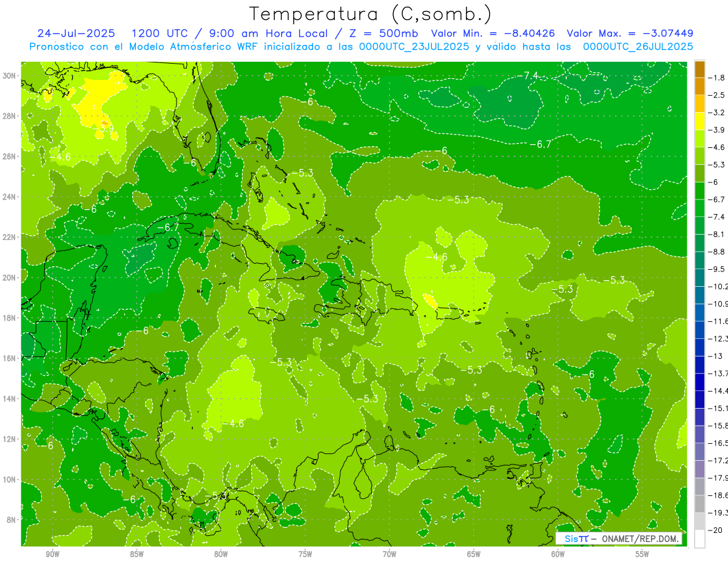Click the '-9.5' colorbar legend value

click(x=717, y=269)
